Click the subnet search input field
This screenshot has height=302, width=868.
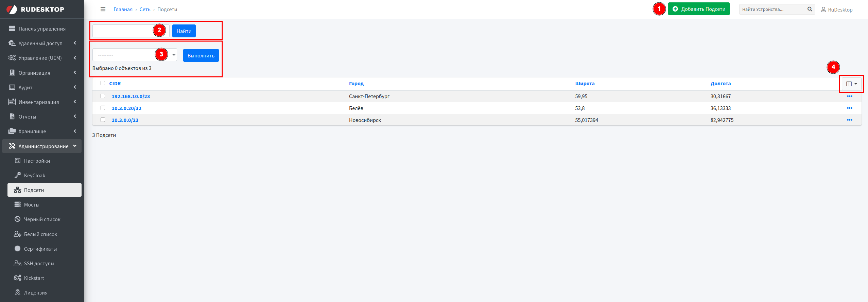(123, 31)
